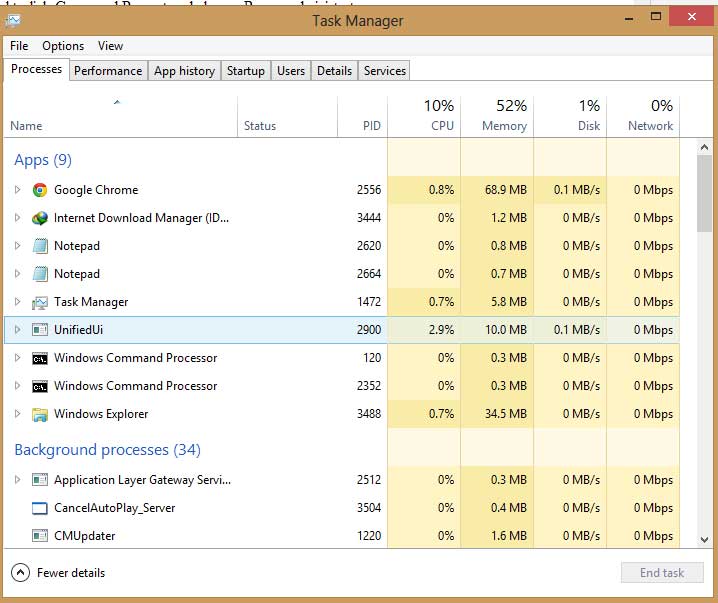Click the scrollbar down arrow
The width and height of the screenshot is (718, 603).
pyautogui.click(x=704, y=540)
